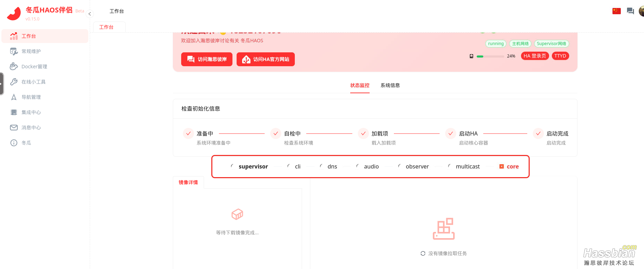Click the disk usage progress bar
644x269 pixels.
[490, 56]
